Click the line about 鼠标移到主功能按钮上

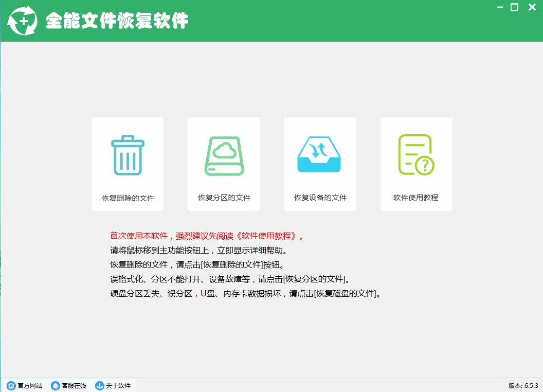[x=198, y=250]
